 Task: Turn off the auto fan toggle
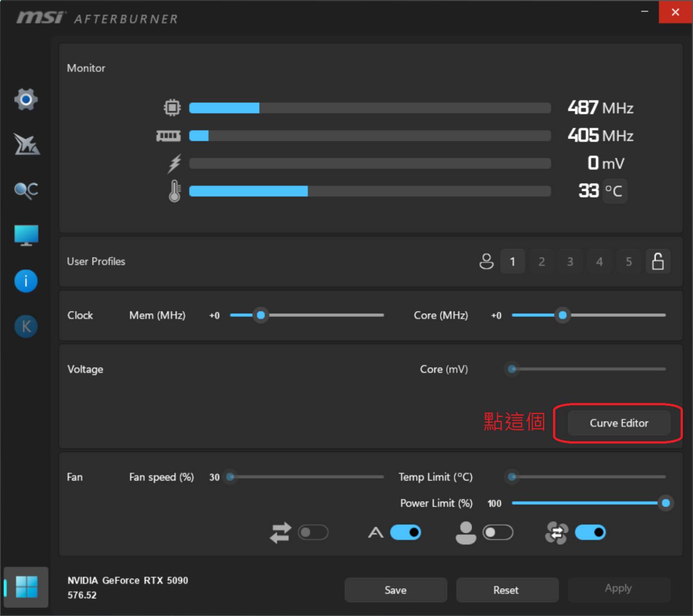click(x=406, y=532)
